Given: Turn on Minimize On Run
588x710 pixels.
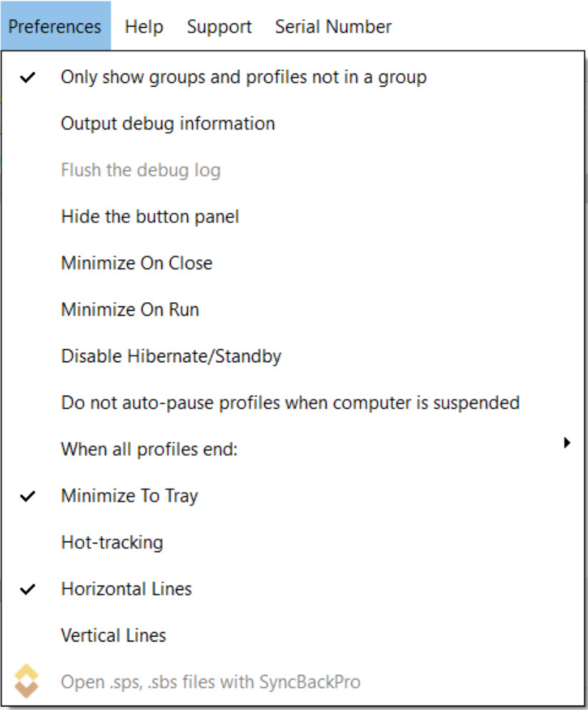Looking at the screenshot, I should click(x=130, y=310).
